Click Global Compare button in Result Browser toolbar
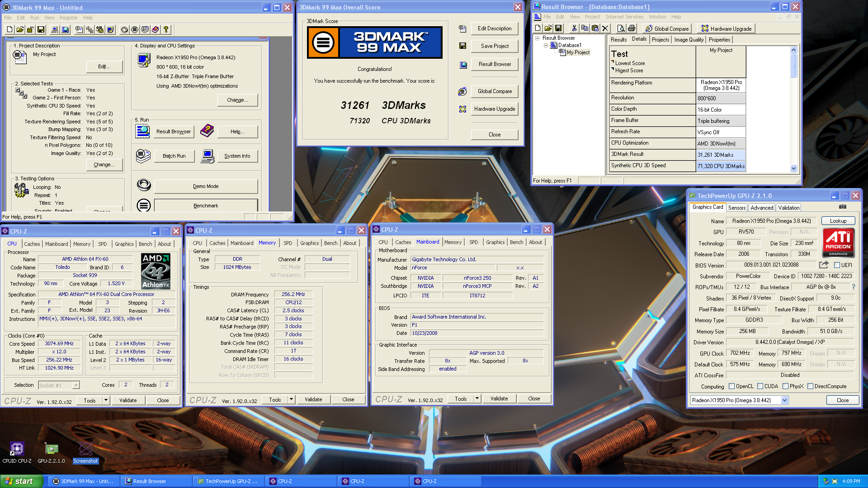The height and width of the screenshot is (488, 868). pos(667,28)
